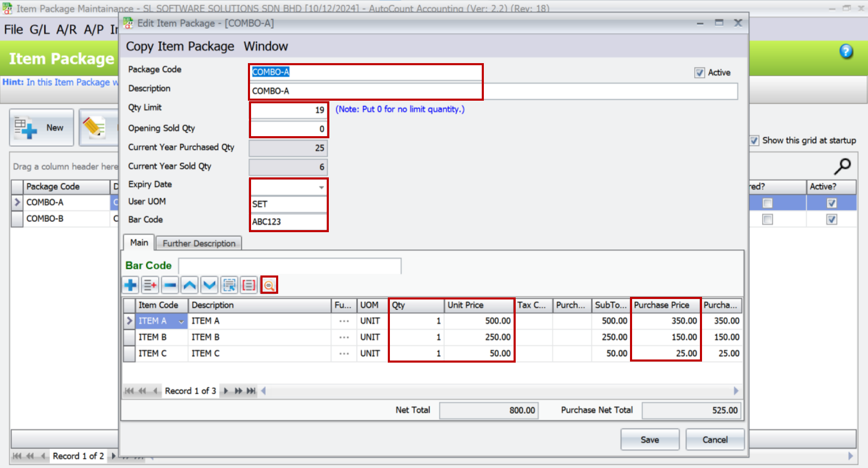Open the Copy Item Package menu
This screenshot has height=468, width=868.
coord(180,46)
